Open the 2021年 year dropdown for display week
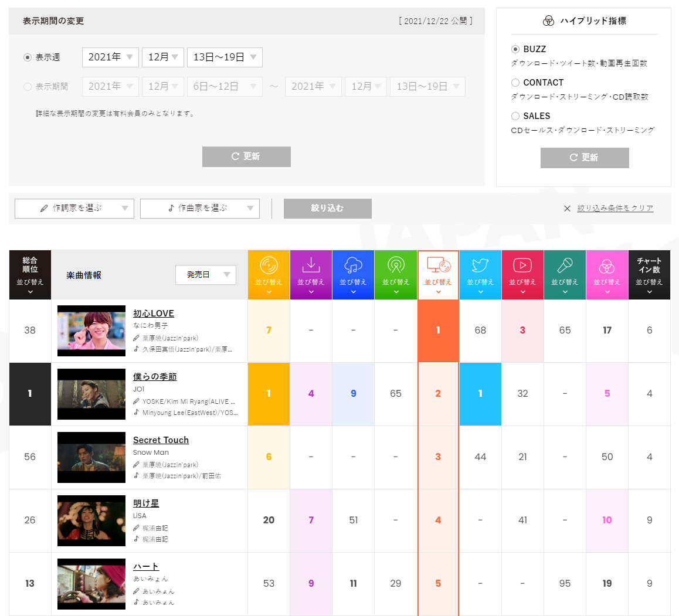Screen dimensions: 679x616 pos(110,57)
